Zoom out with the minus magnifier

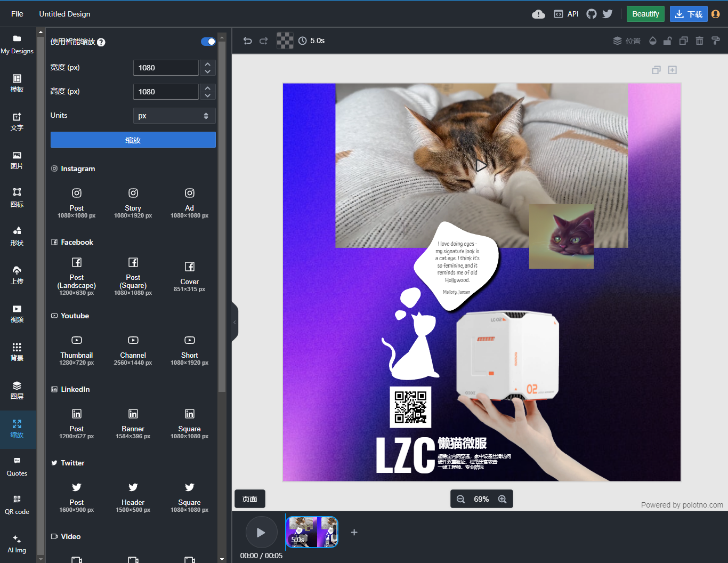tap(461, 499)
